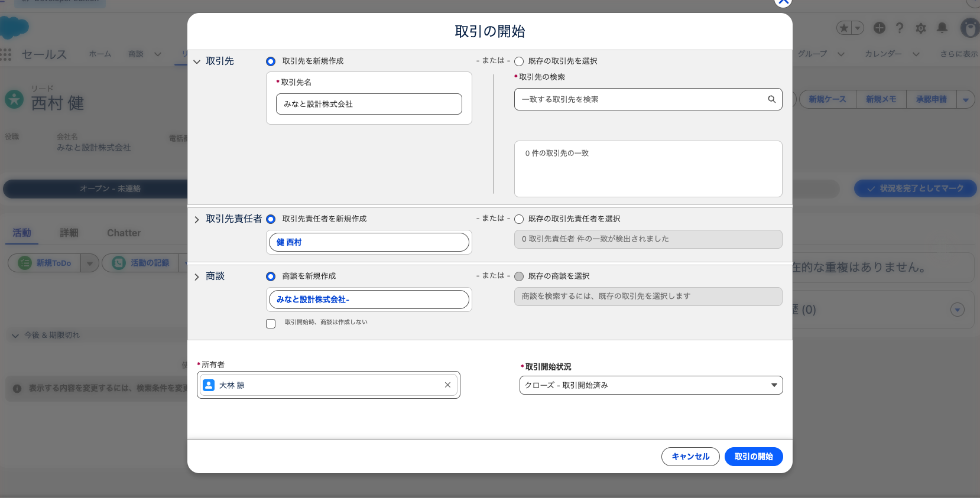
Task: Click the search icon in 取引先の検索 field
Action: click(x=771, y=99)
